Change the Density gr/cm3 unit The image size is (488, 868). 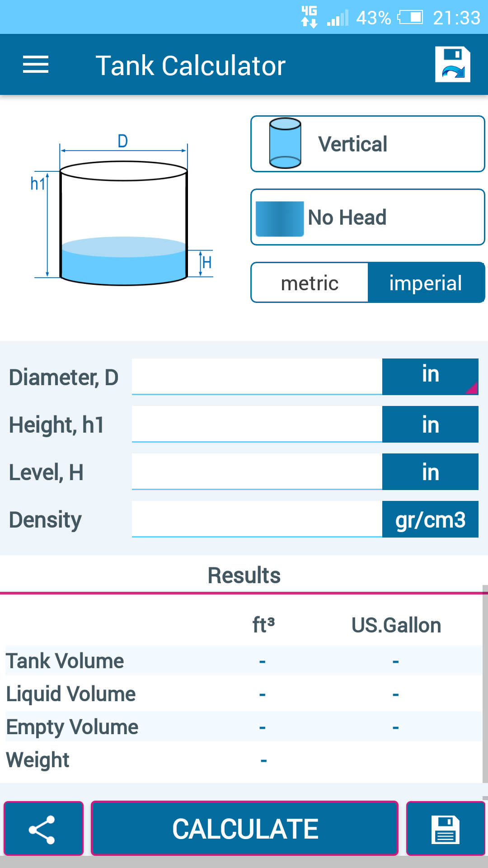[430, 519]
